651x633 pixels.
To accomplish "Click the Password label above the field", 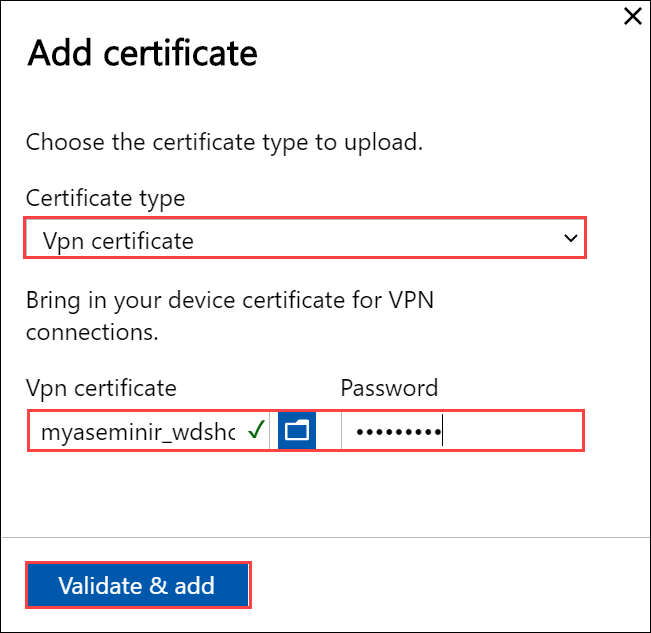I will [389, 388].
